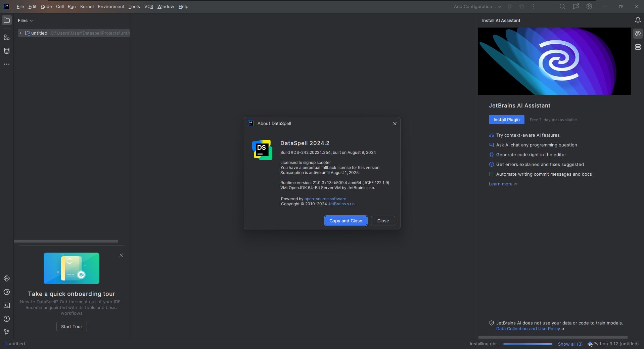This screenshot has width=644, height=349.
Task: Open the Terminal tool window icon
Action: [6, 305]
